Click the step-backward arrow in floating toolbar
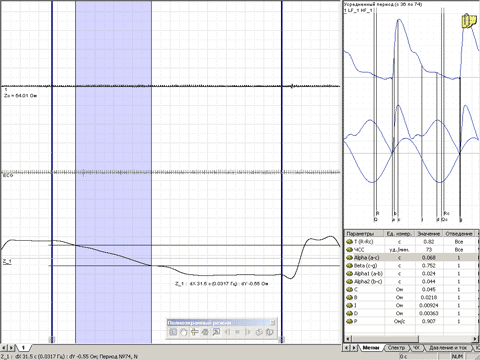The image size is (480, 360). pos(227,332)
